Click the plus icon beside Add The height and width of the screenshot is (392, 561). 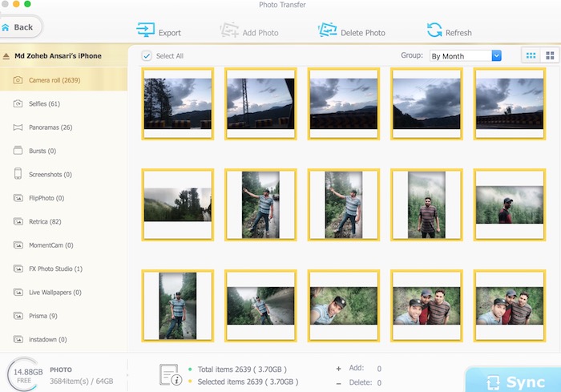coord(338,369)
